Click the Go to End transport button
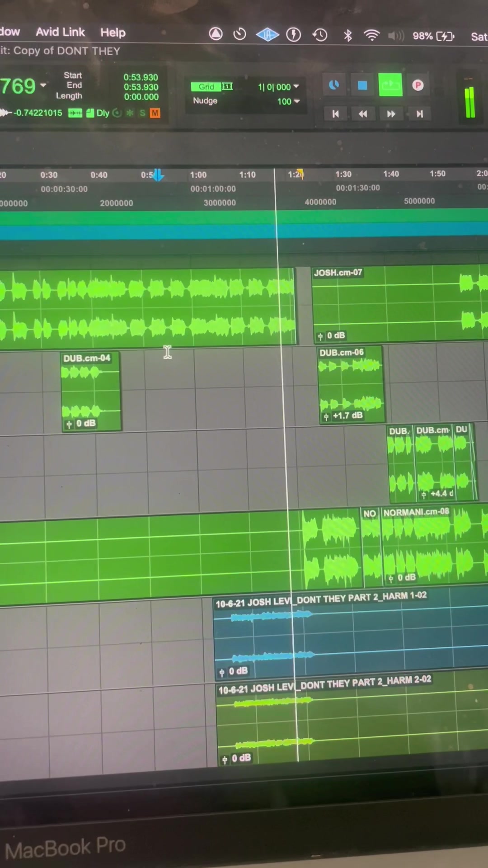Image resolution: width=488 pixels, height=868 pixels. tap(419, 114)
